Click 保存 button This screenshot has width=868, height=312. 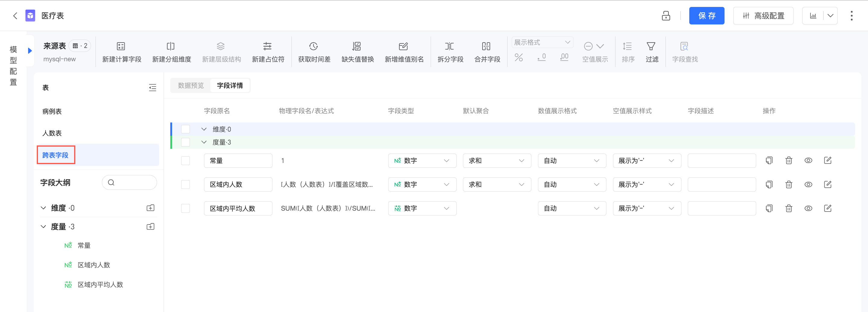pos(706,16)
